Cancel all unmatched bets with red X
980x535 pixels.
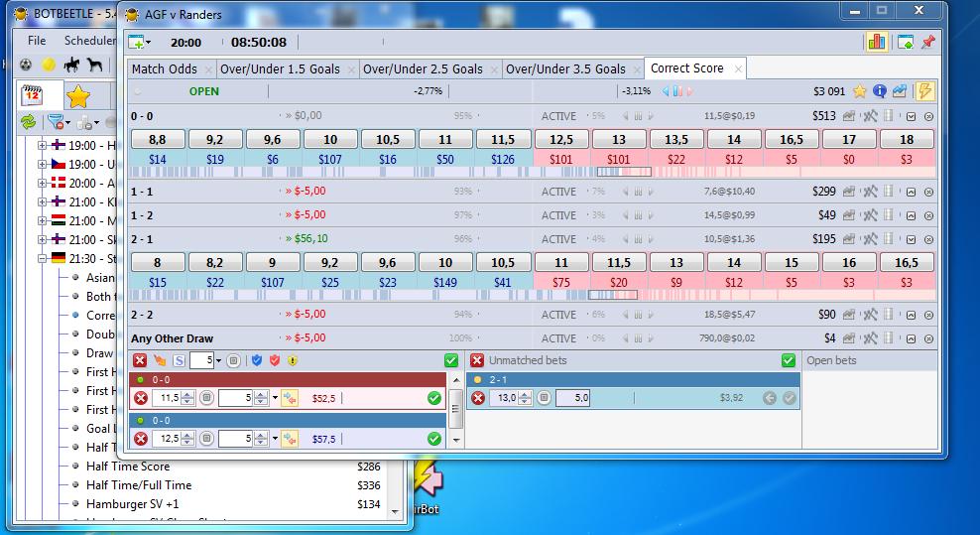click(477, 360)
